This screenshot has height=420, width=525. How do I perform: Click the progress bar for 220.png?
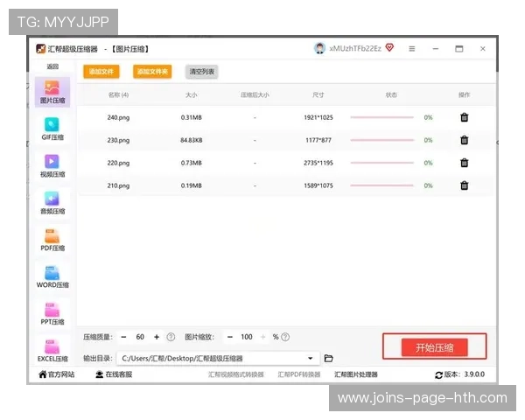[381, 163]
